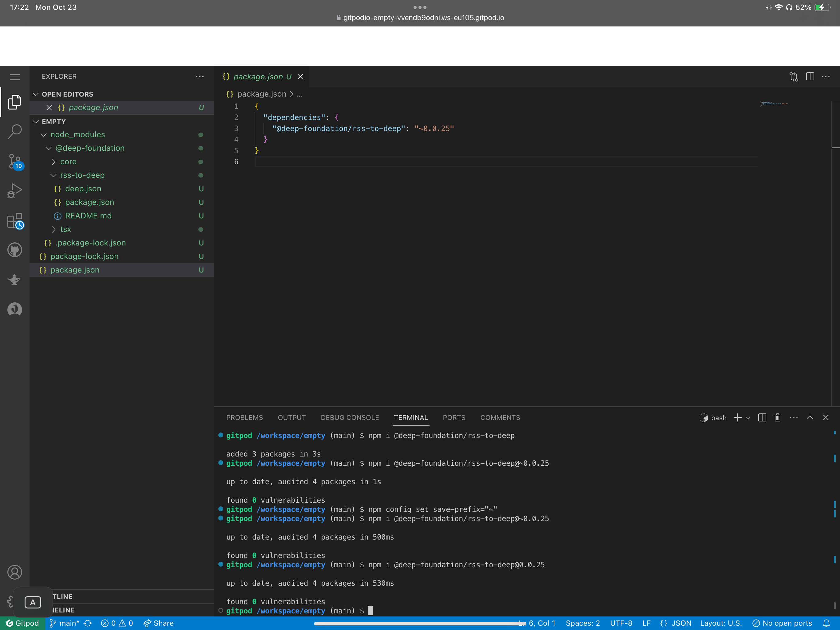Open the Extensions view
840x630 pixels.
15,220
